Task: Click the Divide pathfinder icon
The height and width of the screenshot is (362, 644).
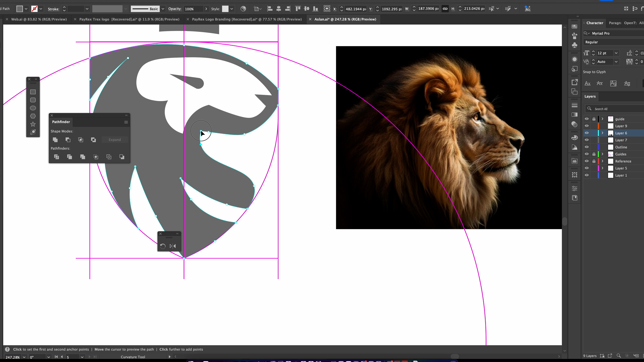Action: (x=57, y=157)
